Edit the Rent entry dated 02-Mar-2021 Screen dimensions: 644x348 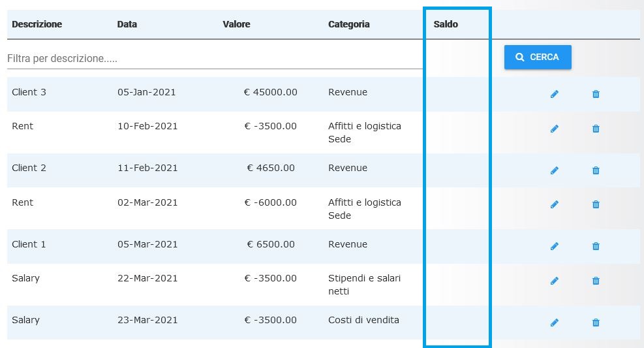coord(555,204)
